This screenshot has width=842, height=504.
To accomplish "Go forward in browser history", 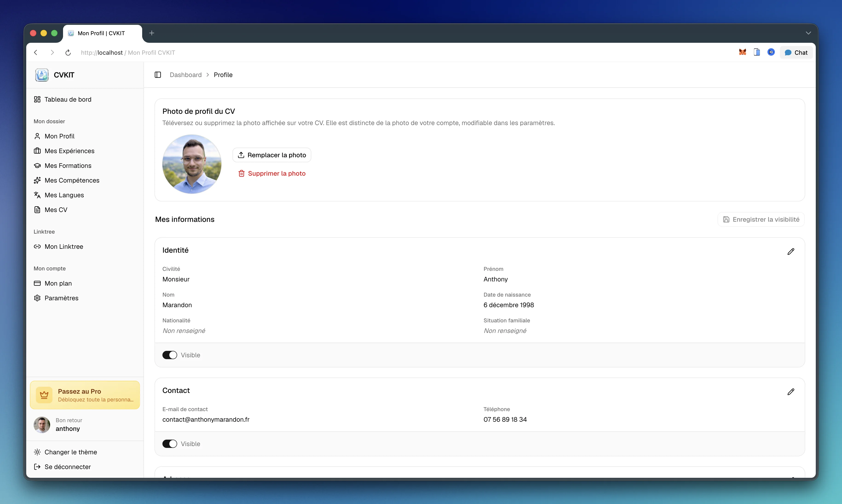I will pos(52,52).
